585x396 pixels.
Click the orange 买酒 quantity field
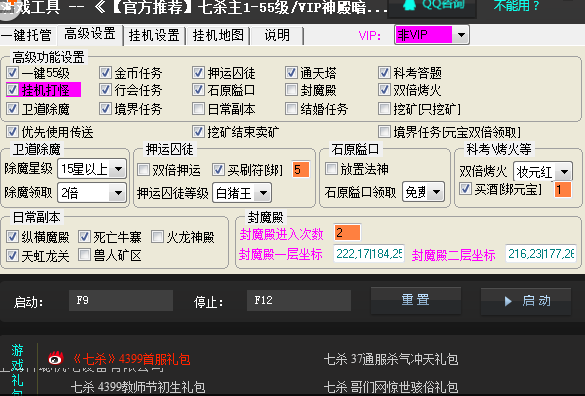563,190
